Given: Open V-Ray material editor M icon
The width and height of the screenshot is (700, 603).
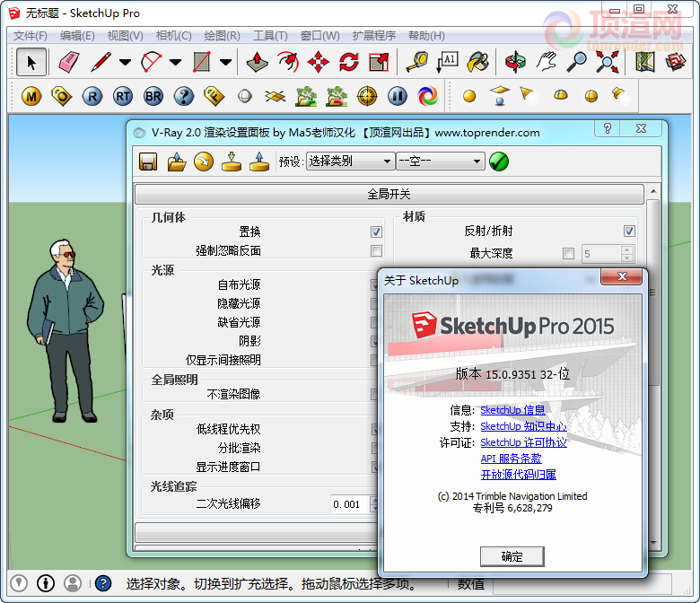Looking at the screenshot, I should coord(31,96).
